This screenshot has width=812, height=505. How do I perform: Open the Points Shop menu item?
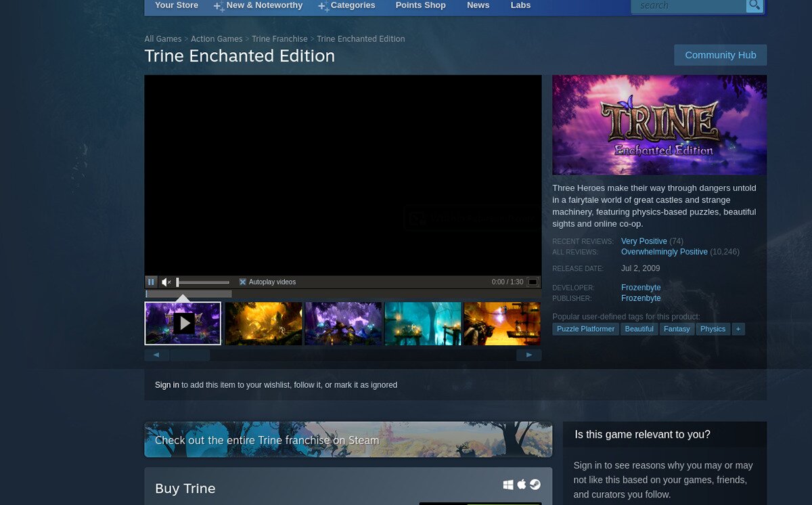coord(420,5)
